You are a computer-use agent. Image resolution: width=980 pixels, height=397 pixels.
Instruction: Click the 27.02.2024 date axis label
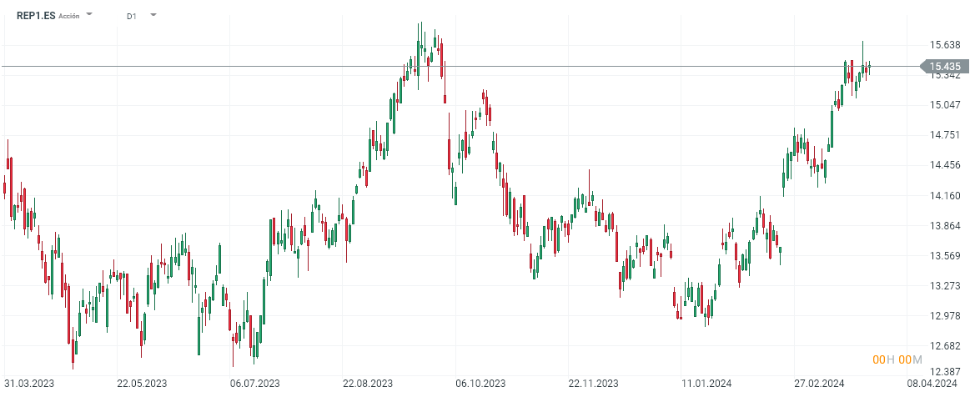pos(819,384)
